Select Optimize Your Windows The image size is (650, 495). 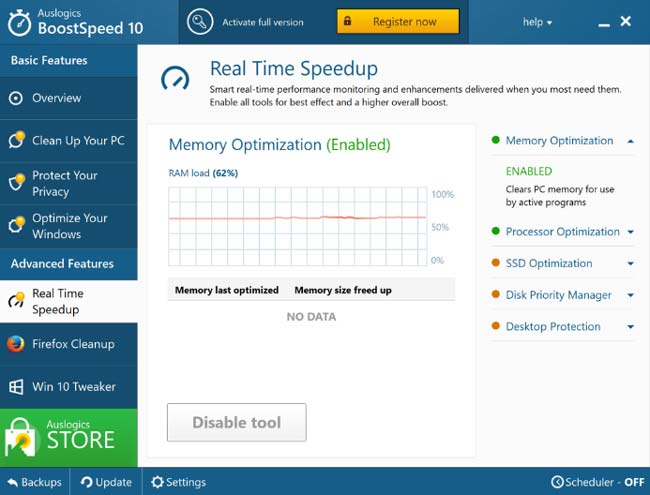[x=68, y=226]
